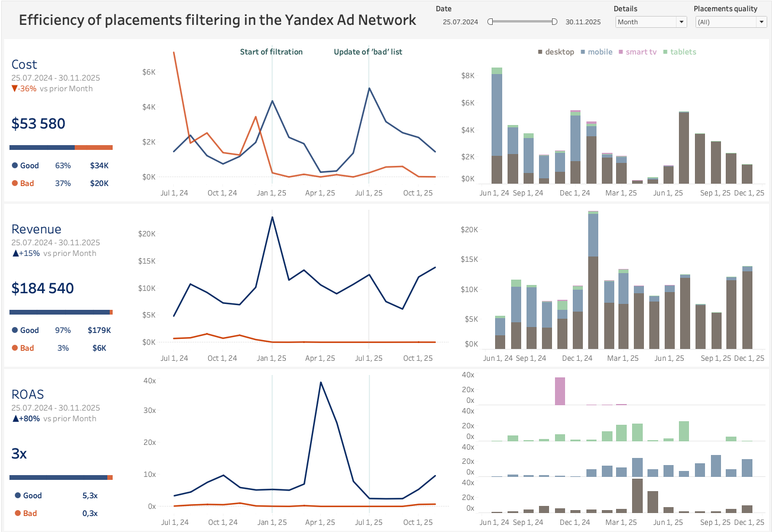Select the mobile legend marker
Viewport: 772px width, 532px height.
coord(583,52)
